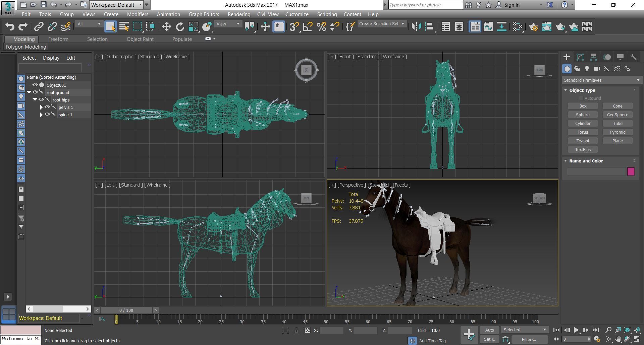644x345 pixels.
Task: Expand the spine 1 tree node
Action: [41, 115]
